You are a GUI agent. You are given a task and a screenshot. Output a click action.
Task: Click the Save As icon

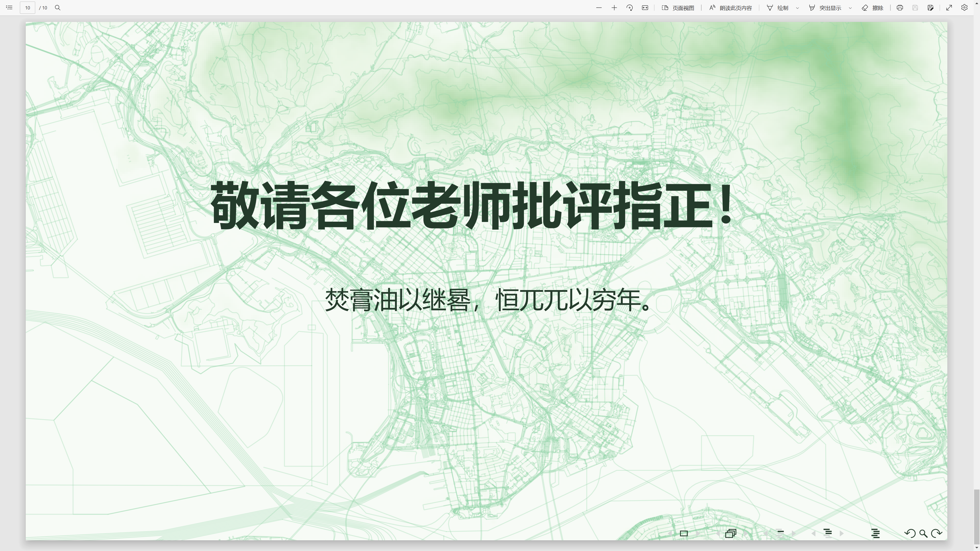pyautogui.click(x=930, y=8)
